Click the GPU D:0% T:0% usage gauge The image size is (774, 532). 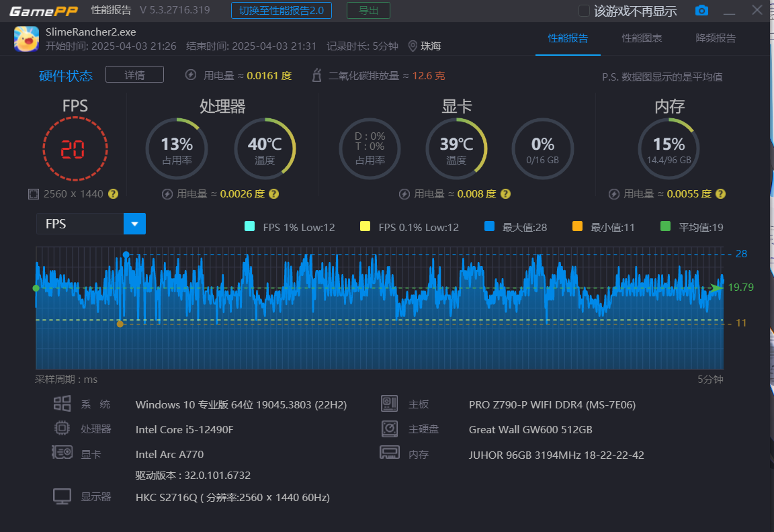370,148
